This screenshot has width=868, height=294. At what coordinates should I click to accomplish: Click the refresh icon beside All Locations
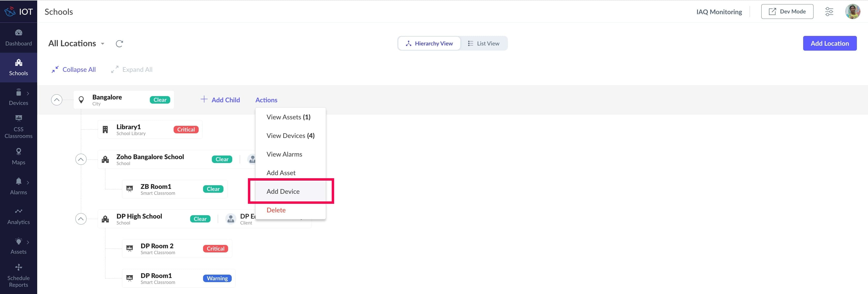click(x=119, y=43)
